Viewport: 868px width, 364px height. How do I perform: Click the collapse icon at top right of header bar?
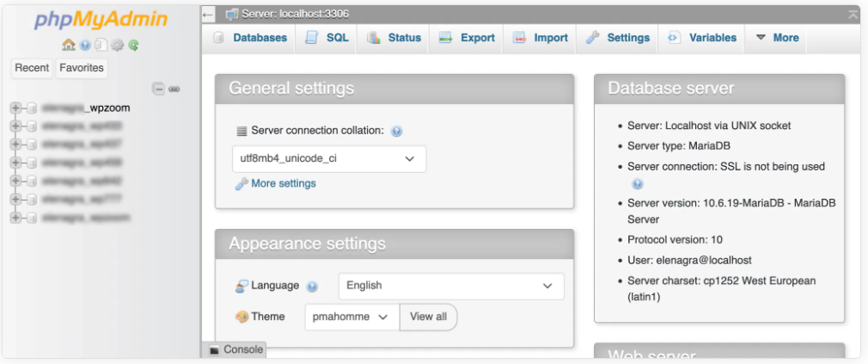click(x=853, y=15)
